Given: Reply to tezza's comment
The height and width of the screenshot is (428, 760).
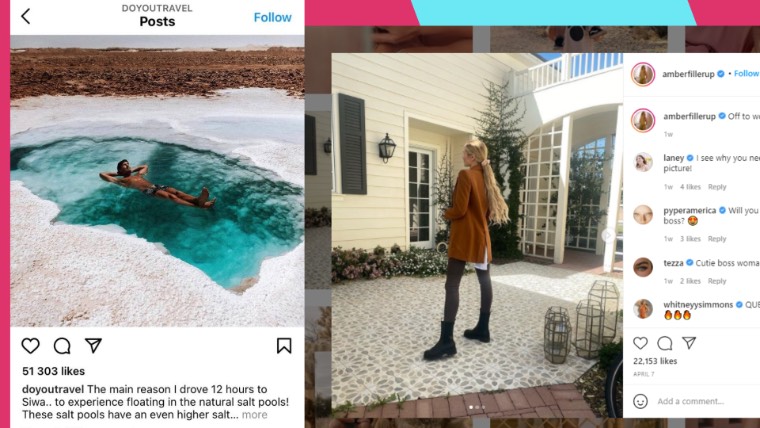Looking at the screenshot, I should 717,281.
